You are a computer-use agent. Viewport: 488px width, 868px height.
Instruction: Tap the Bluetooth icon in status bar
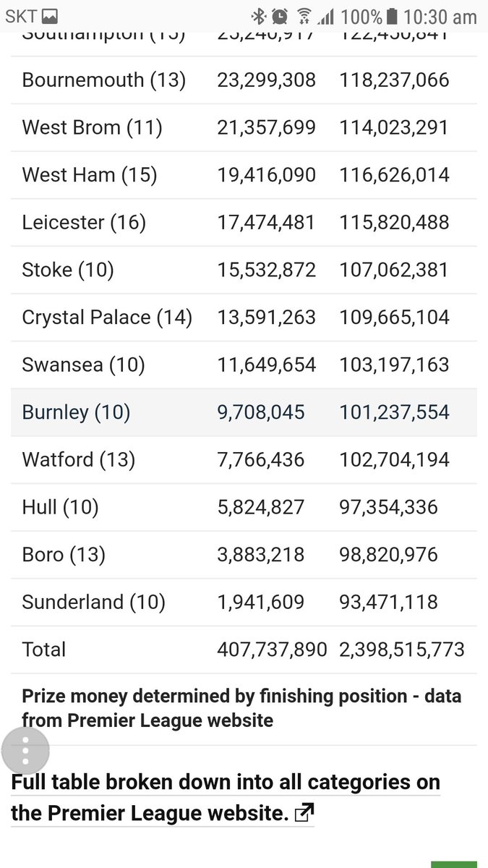tap(258, 16)
